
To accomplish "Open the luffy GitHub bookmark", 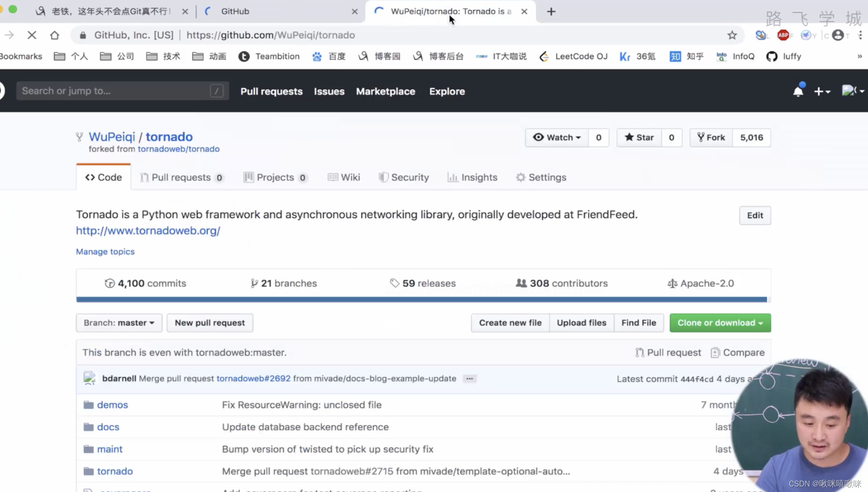I will (x=783, y=56).
